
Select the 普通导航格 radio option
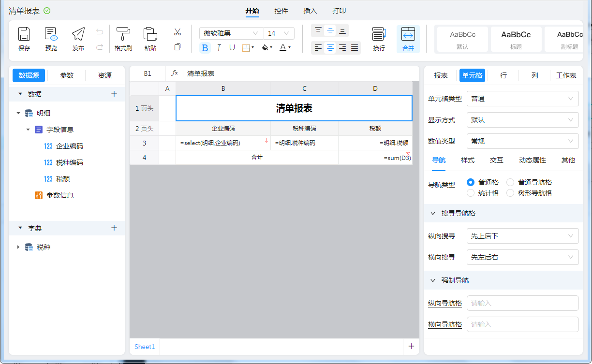point(510,182)
